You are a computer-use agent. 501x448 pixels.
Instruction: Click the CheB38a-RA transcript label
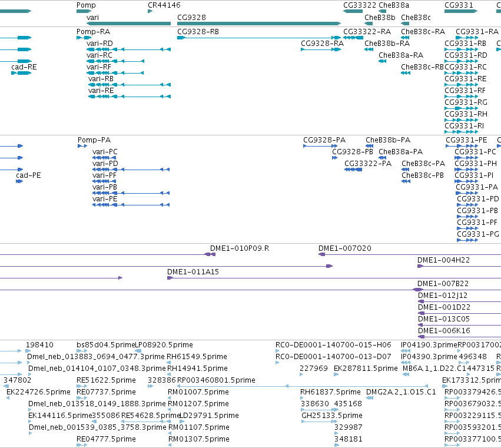point(401,55)
